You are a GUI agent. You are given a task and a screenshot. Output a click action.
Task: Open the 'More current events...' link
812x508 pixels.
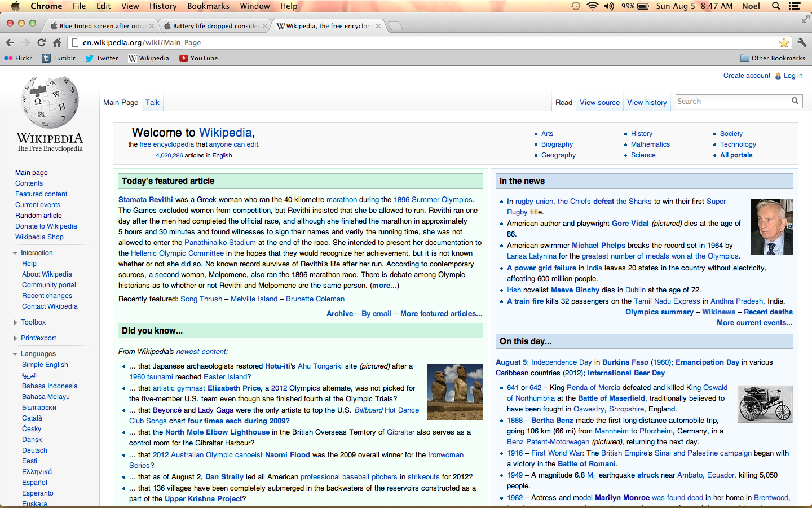pyautogui.click(x=754, y=323)
